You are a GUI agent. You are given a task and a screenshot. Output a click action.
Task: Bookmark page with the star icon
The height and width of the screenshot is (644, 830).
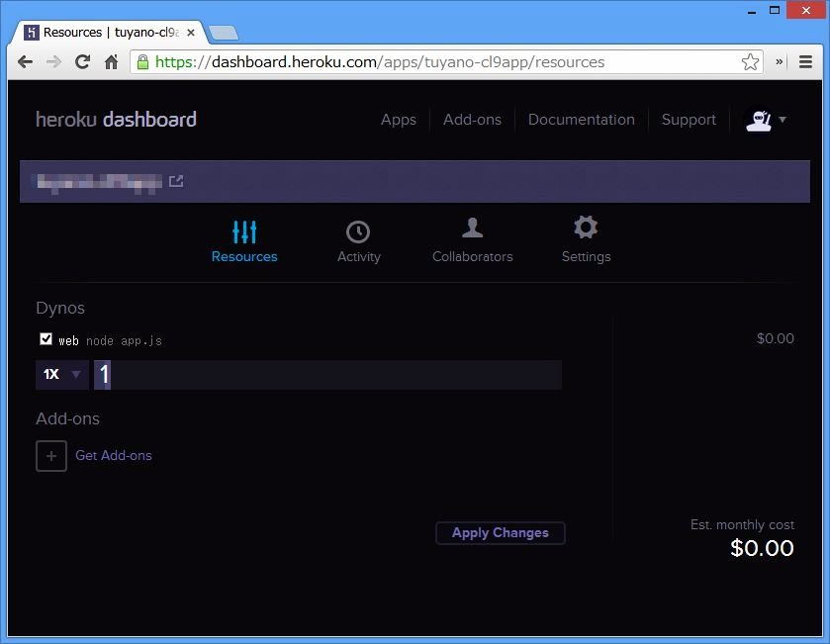750,62
